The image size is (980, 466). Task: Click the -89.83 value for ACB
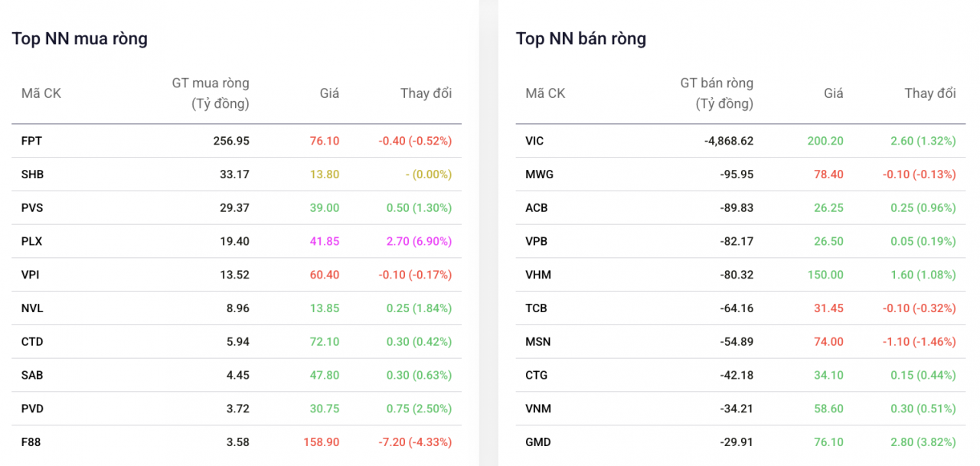(x=737, y=208)
